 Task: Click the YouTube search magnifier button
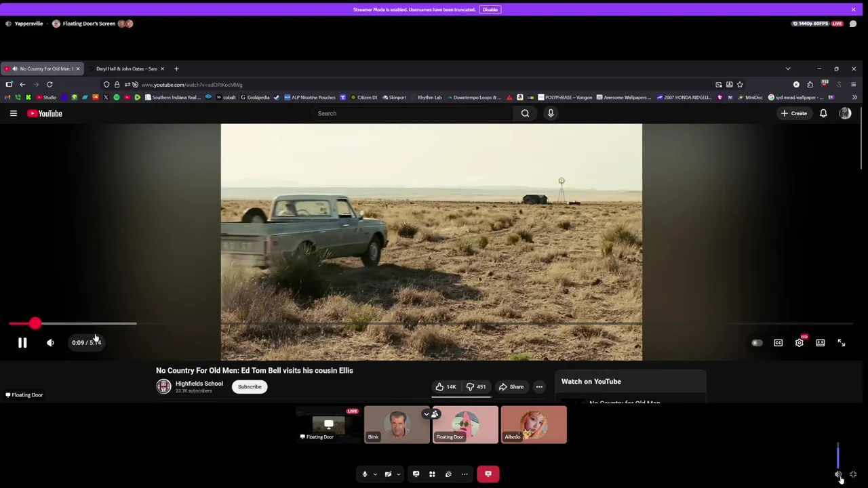click(x=525, y=113)
